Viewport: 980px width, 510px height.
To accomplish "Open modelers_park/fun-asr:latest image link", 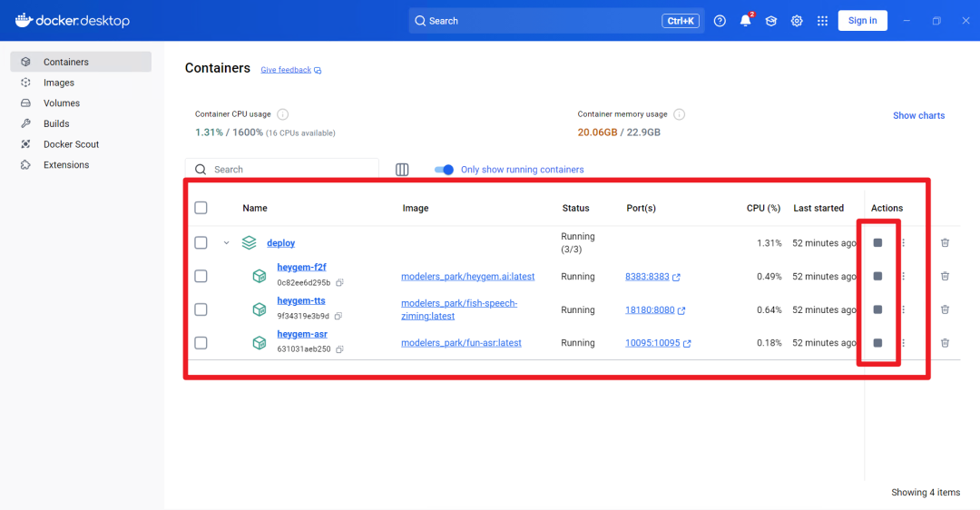I will (461, 342).
